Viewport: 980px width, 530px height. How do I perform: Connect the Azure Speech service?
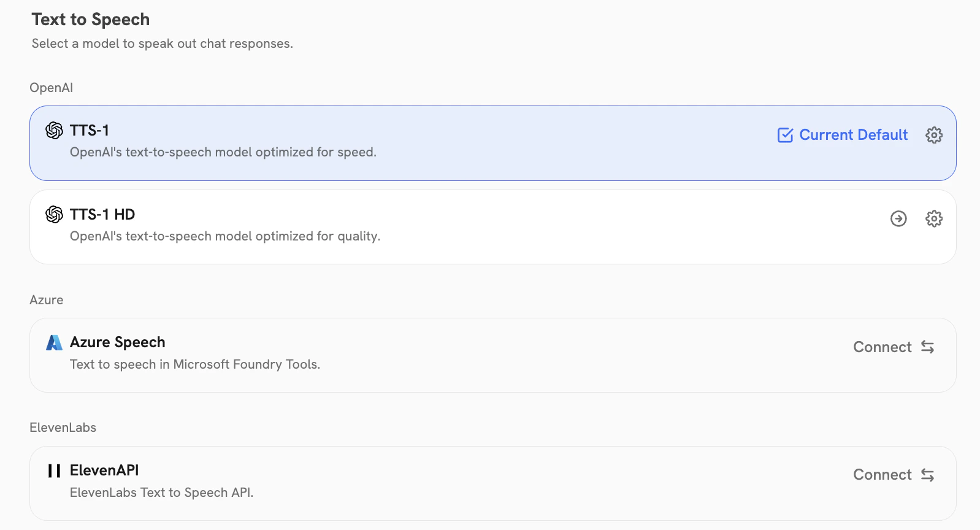coord(882,347)
